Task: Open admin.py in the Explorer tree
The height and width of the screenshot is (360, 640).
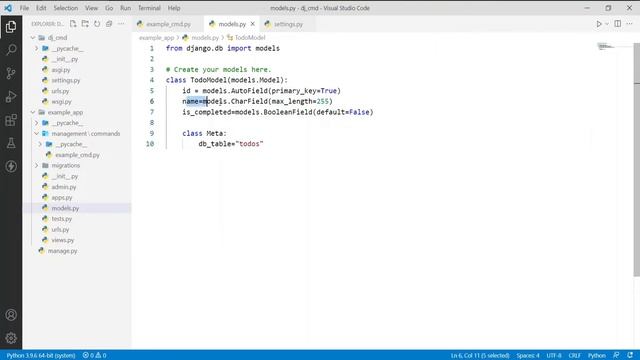Action: click(x=64, y=187)
